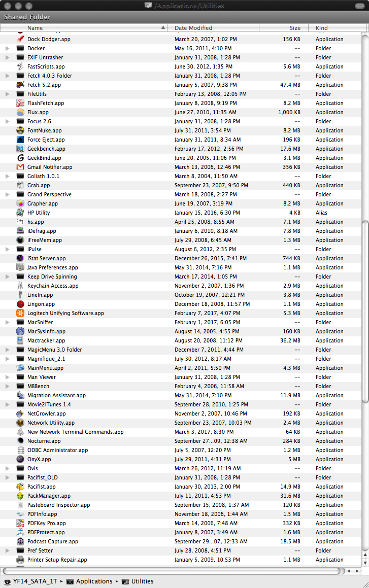The width and height of the screenshot is (369, 588).
Task: Click the OnyX.app icon
Action: [x=21, y=459]
